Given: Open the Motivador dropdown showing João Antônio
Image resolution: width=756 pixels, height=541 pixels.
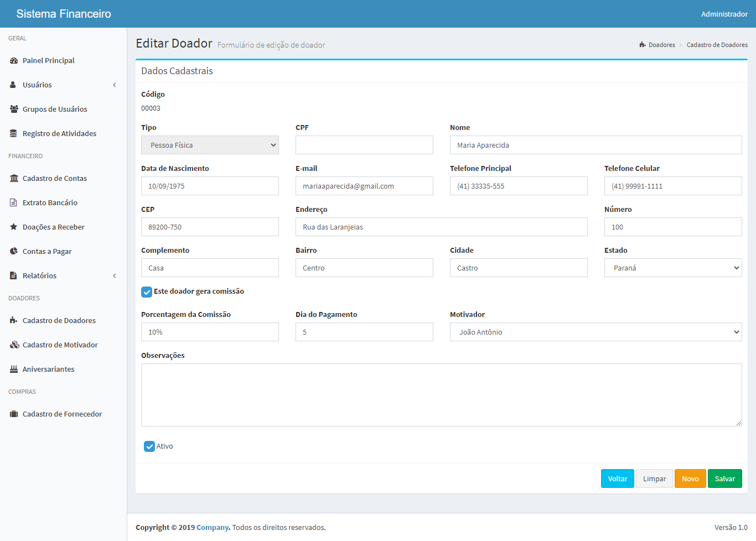Looking at the screenshot, I should coord(596,332).
